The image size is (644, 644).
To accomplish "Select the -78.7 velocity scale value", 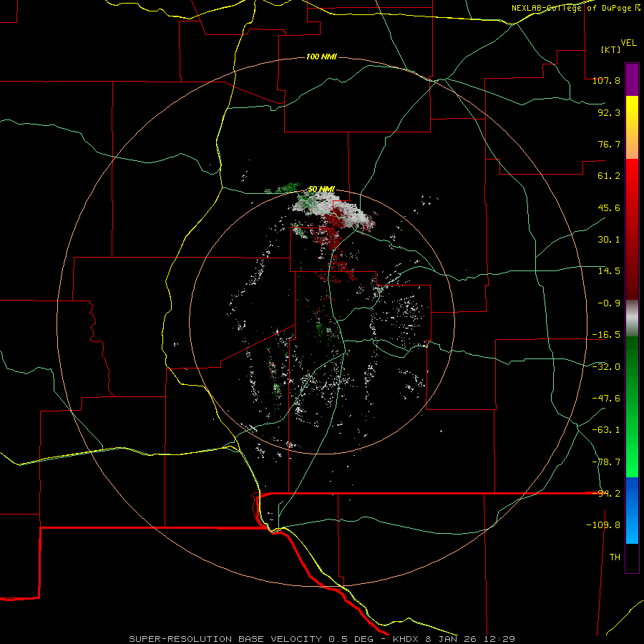I will 606,462.
